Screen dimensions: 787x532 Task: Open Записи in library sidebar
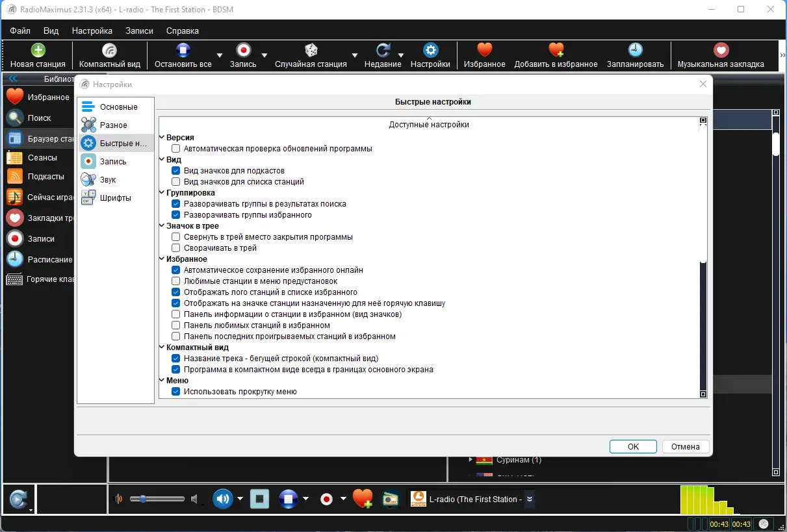pyautogui.click(x=39, y=238)
